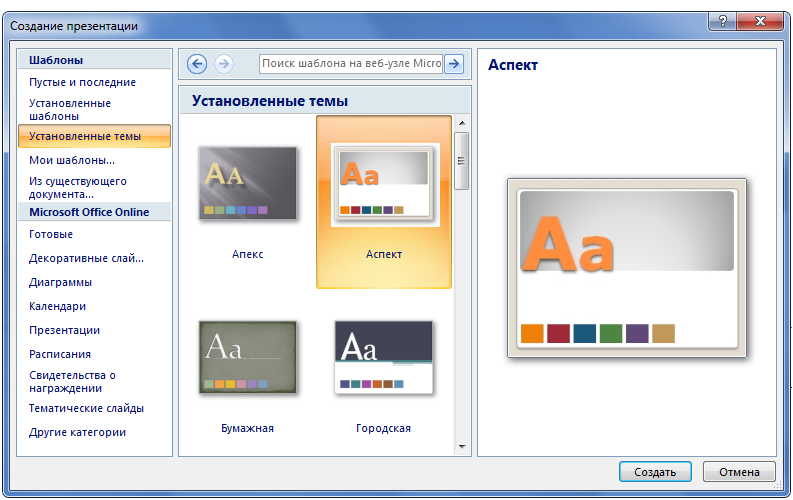793x500 pixels.
Task: Click the Бумажная theme label
Action: tap(247, 428)
